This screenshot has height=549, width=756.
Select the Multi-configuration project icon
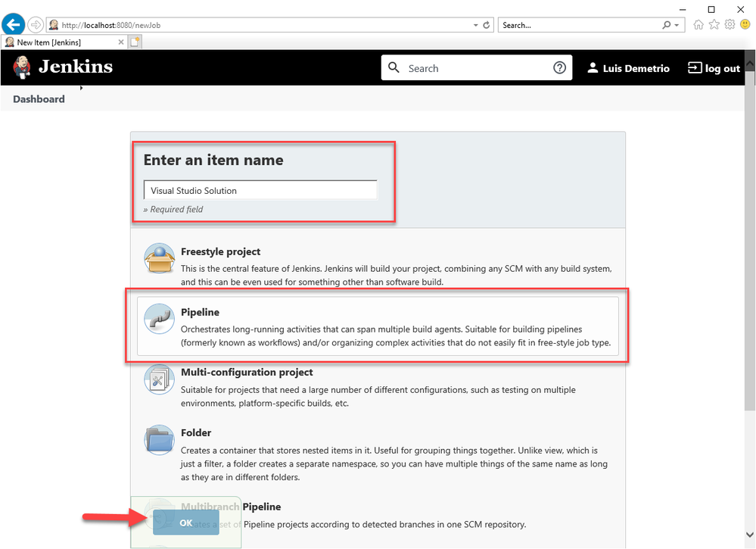pos(159,379)
